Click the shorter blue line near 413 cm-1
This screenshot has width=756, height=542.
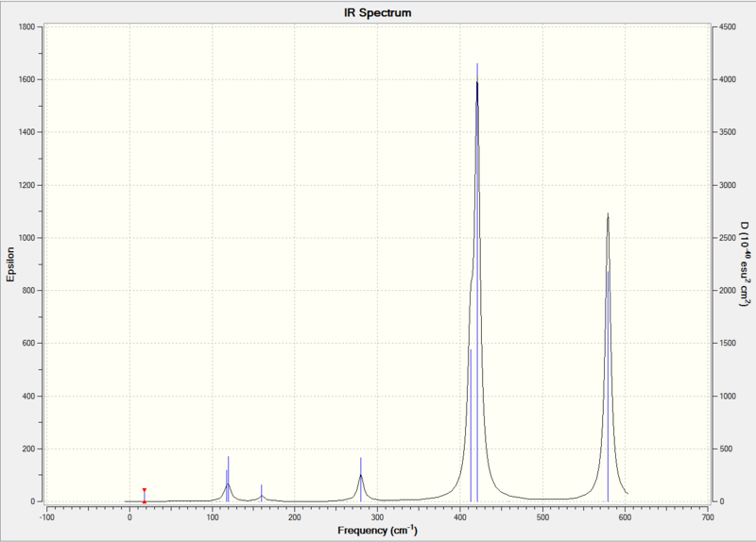coord(471,426)
